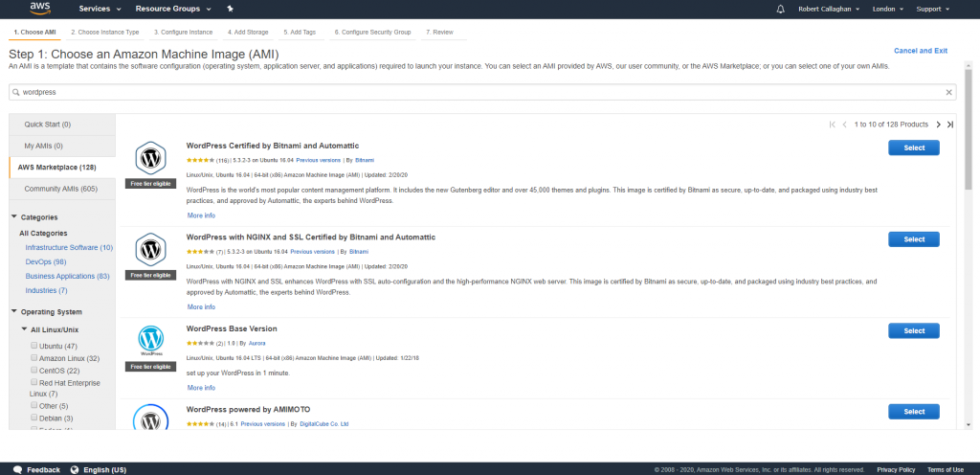Open More info for WordPress Base Version
The image size is (980, 475).
coord(201,388)
